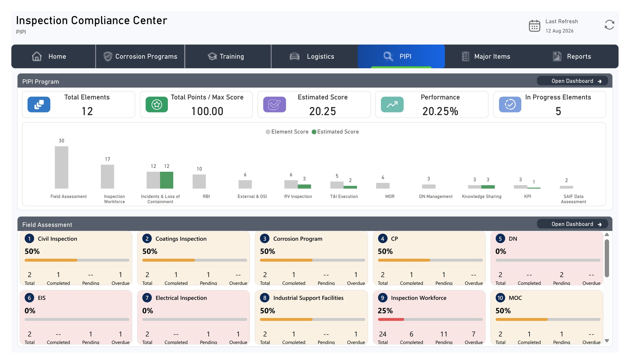Click the Inspection Workforce Overdue count 7
The image size is (630, 364).
click(x=473, y=334)
